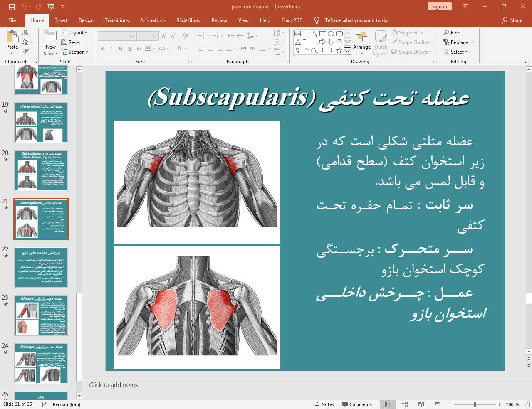Center the paragraph text
This screenshot has height=409, width=532.
point(210,49)
